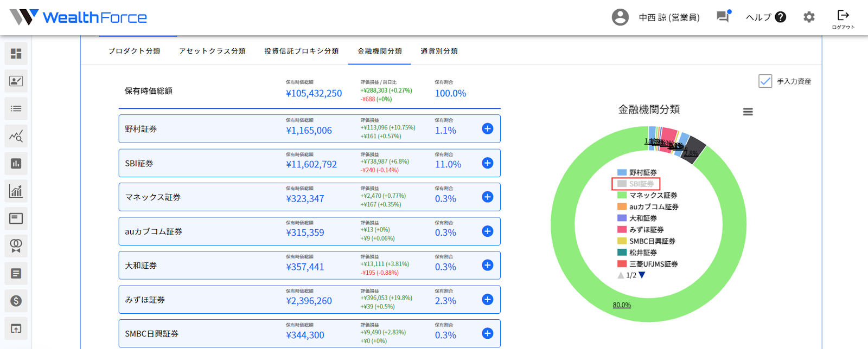
Task: Open the boxed bar chart sidebar icon
Action: click(16, 163)
